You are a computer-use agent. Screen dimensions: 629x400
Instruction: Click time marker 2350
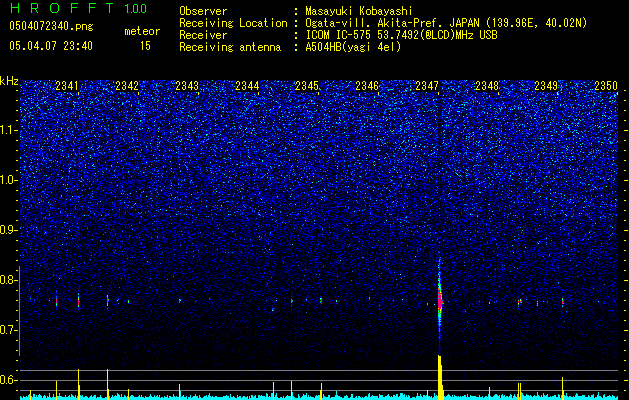tap(606, 85)
